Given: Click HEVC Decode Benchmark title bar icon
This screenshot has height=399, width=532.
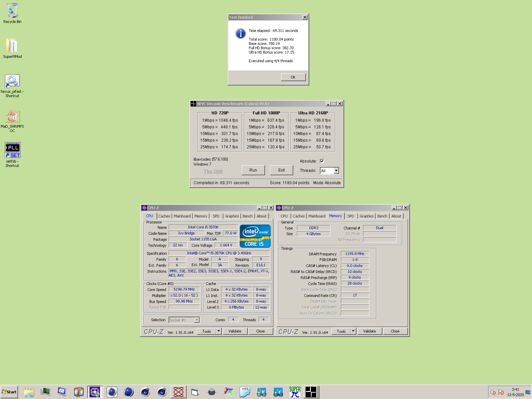Looking at the screenshot, I should pos(193,104).
